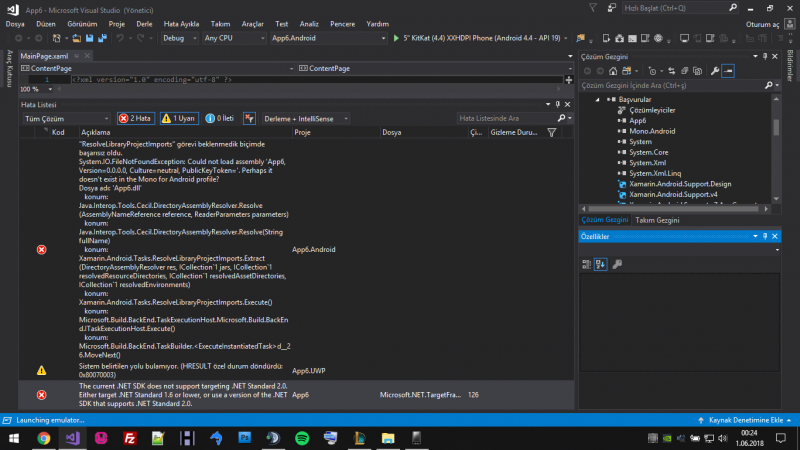800x450 pixels.
Task: Click the Çözüm Gezgini horizontal scrollbar
Action: pyautogui.click(x=673, y=209)
